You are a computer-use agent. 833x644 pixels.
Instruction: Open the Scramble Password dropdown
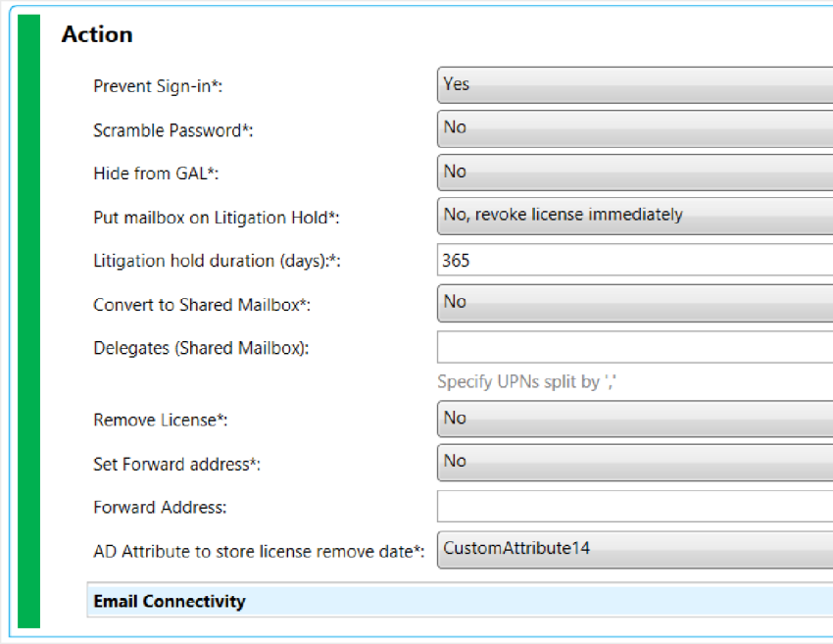click(x=635, y=128)
